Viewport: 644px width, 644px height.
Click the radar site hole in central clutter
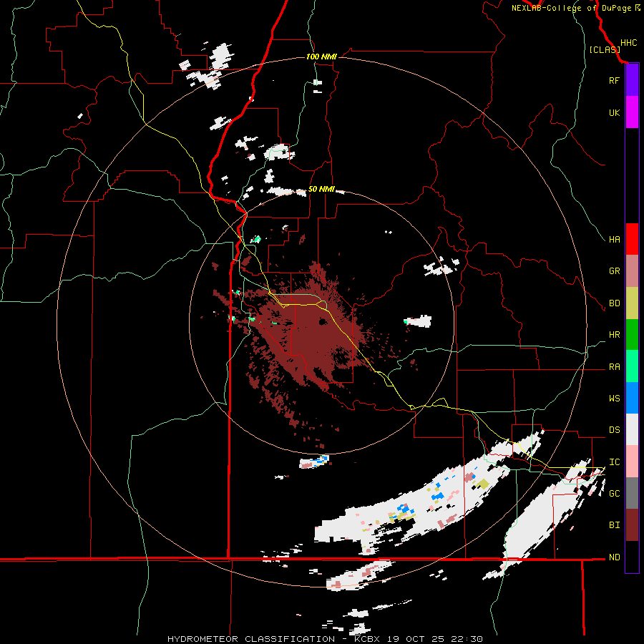323,321
